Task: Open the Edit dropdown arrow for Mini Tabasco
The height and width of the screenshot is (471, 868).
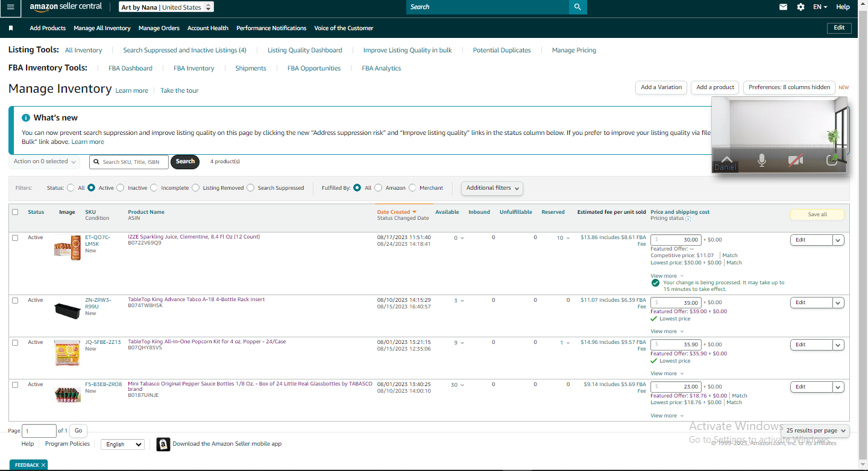Action: [x=838, y=387]
